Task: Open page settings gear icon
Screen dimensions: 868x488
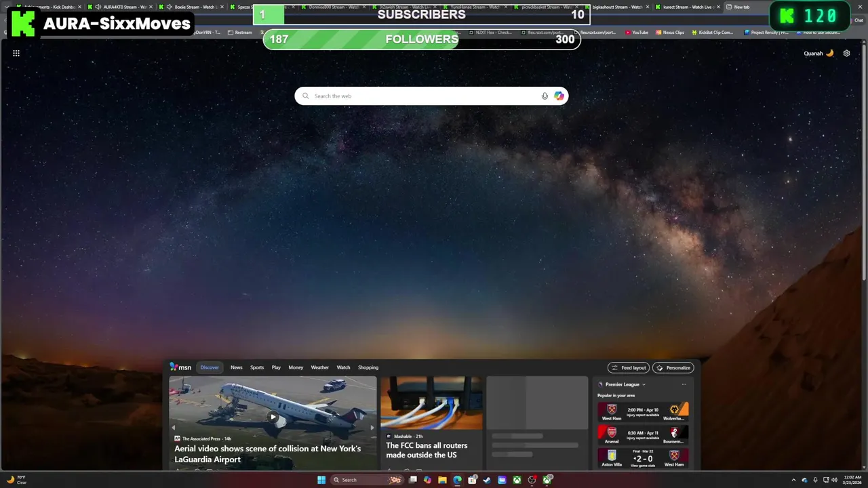Action: [846, 53]
